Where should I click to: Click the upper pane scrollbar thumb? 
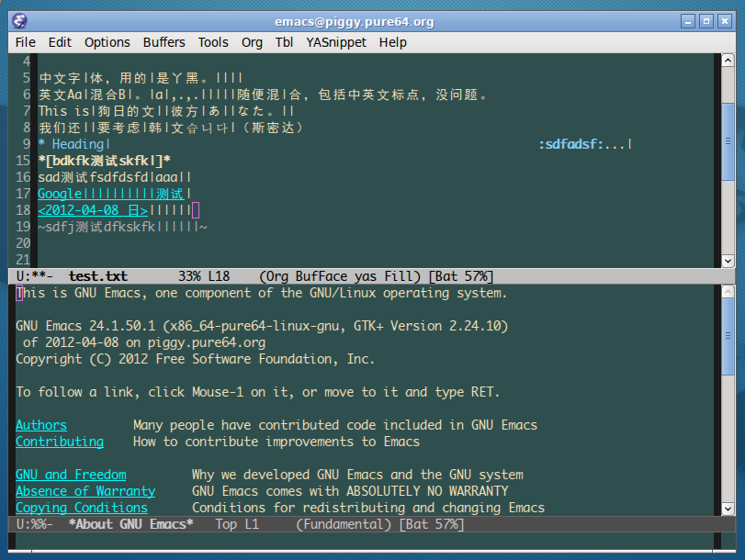pyautogui.click(x=728, y=141)
